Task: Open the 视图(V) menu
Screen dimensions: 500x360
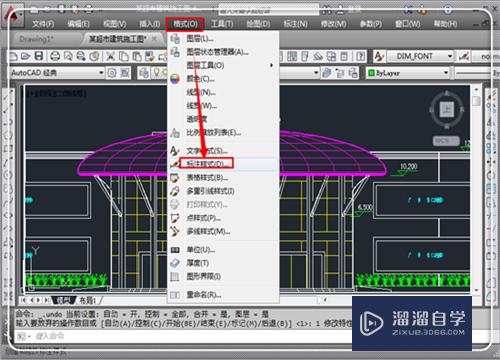Action: pos(115,24)
